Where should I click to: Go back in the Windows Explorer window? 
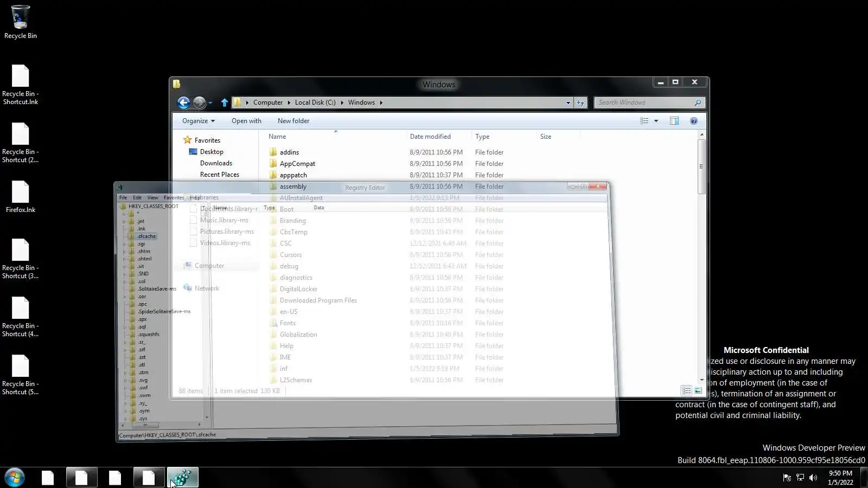183,102
